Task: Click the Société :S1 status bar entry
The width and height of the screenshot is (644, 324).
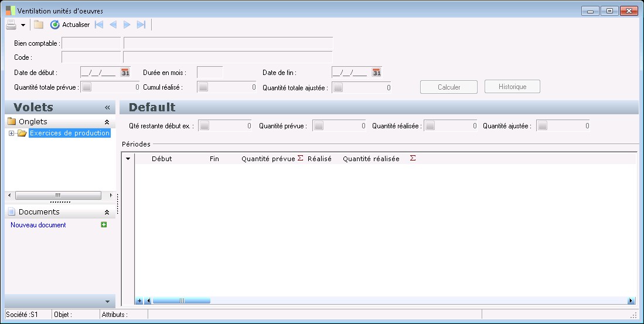Action: [22, 315]
